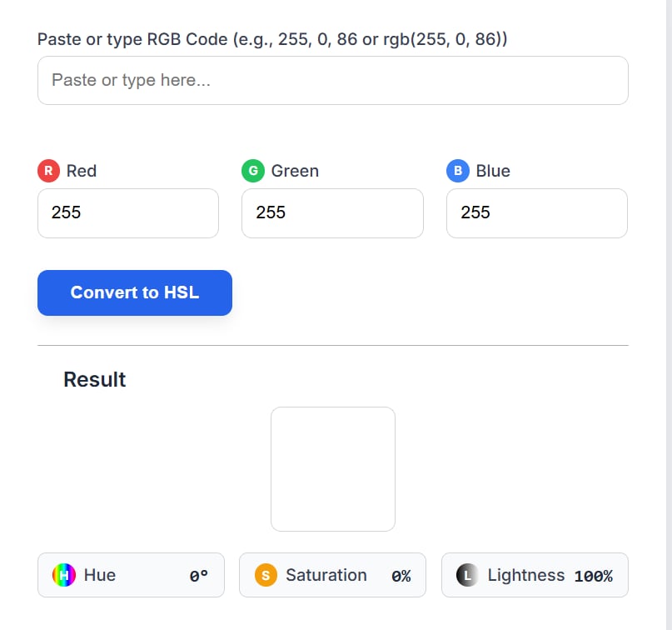Click the color preview swatch

[x=332, y=468]
